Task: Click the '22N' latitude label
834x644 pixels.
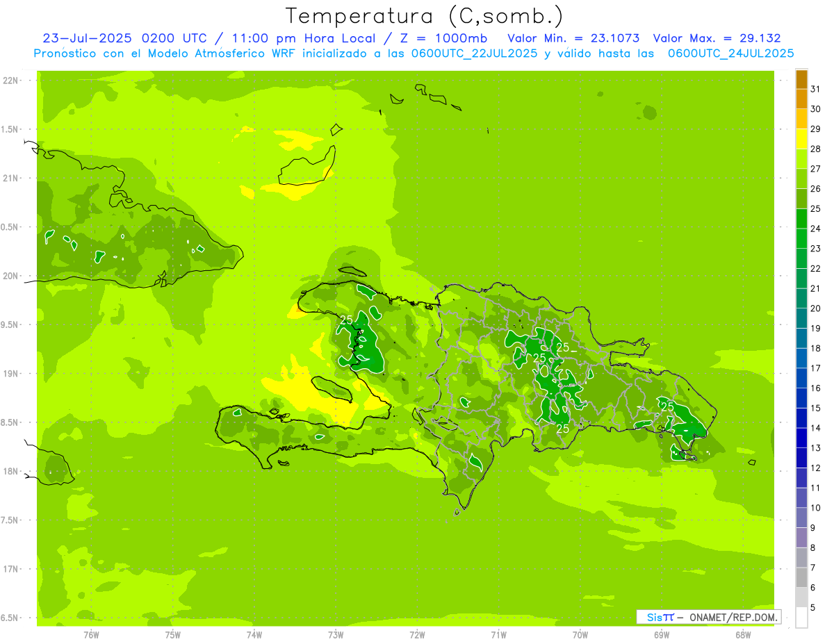Action: [10, 80]
